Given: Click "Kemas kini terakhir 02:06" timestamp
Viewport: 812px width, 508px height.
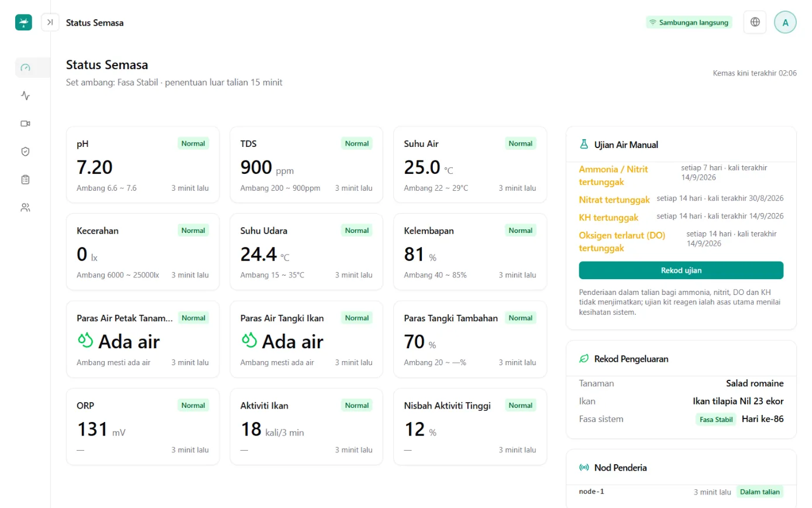Looking at the screenshot, I should tap(755, 73).
